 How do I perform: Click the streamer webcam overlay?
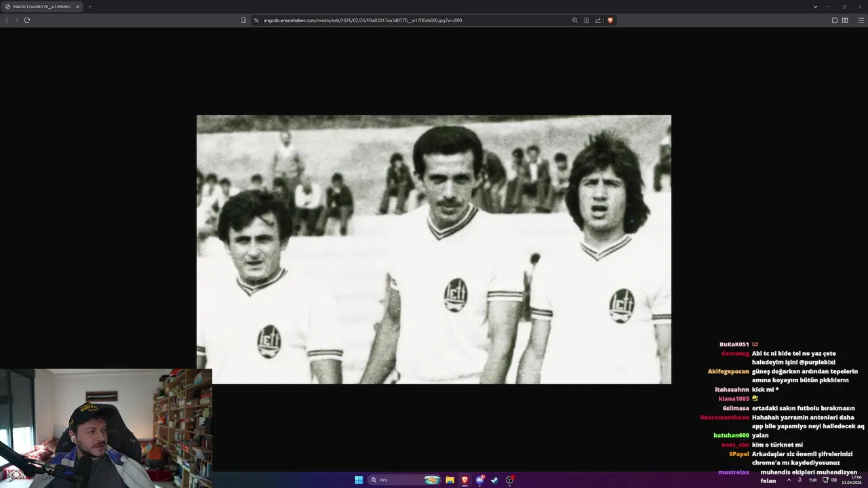pyautogui.click(x=106, y=428)
